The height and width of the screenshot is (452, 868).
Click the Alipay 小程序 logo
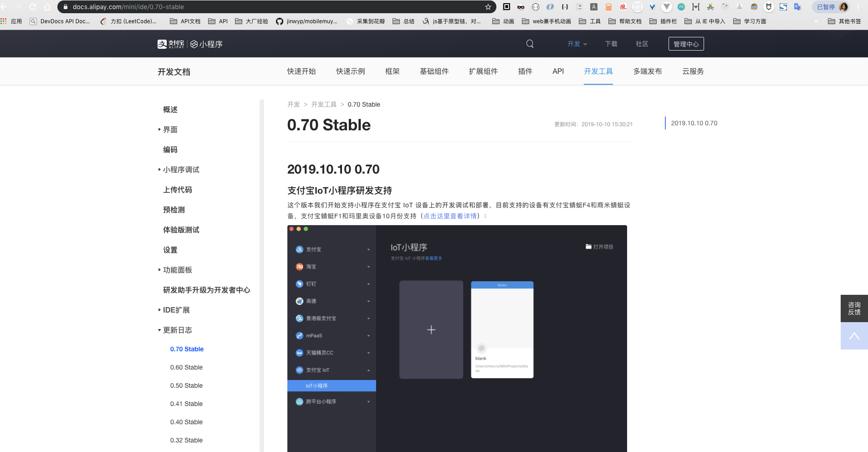(x=190, y=44)
